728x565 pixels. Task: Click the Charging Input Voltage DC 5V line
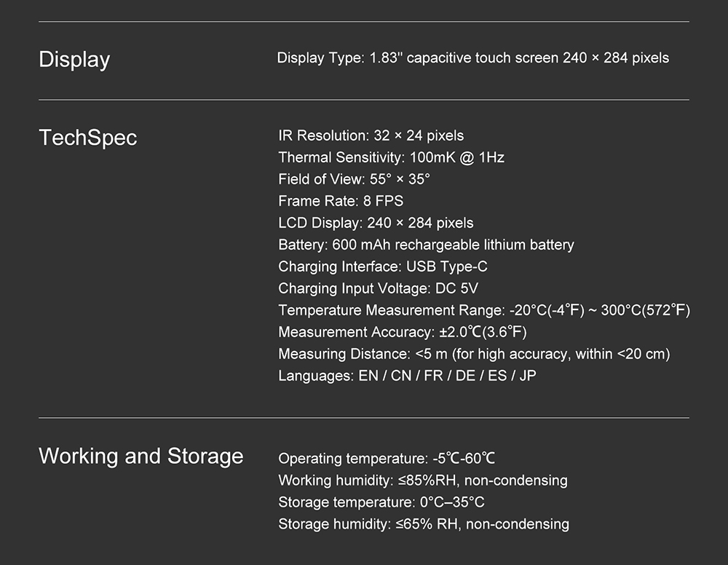379,288
